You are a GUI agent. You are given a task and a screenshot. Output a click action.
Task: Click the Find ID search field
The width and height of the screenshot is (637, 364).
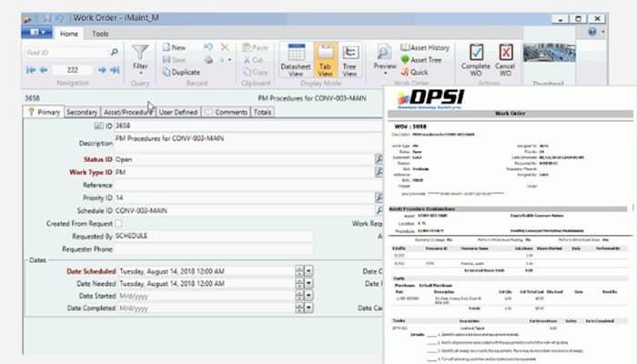(x=66, y=53)
